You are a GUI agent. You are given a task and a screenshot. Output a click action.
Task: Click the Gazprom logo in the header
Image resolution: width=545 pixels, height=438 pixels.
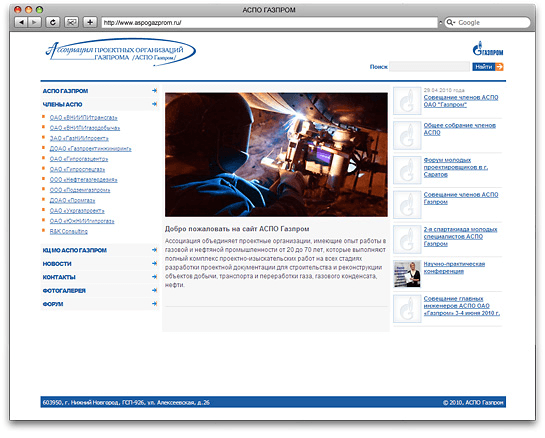(x=488, y=49)
